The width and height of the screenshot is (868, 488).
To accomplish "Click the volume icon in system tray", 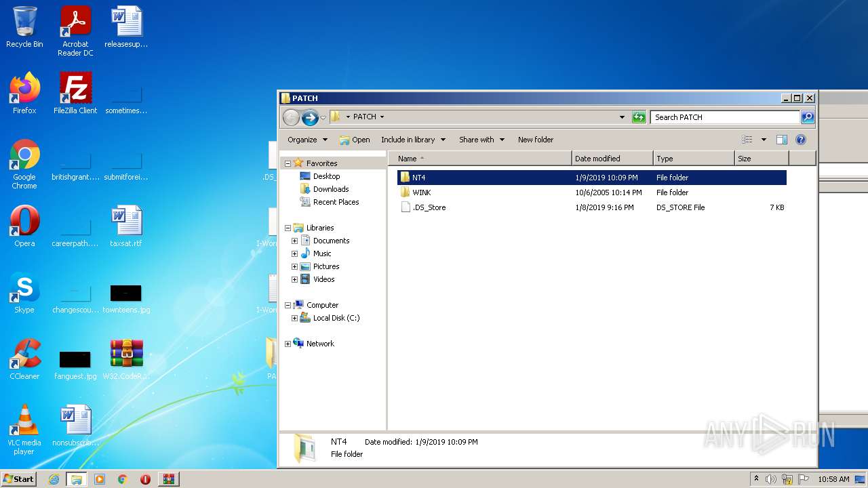I will [x=771, y=479].
